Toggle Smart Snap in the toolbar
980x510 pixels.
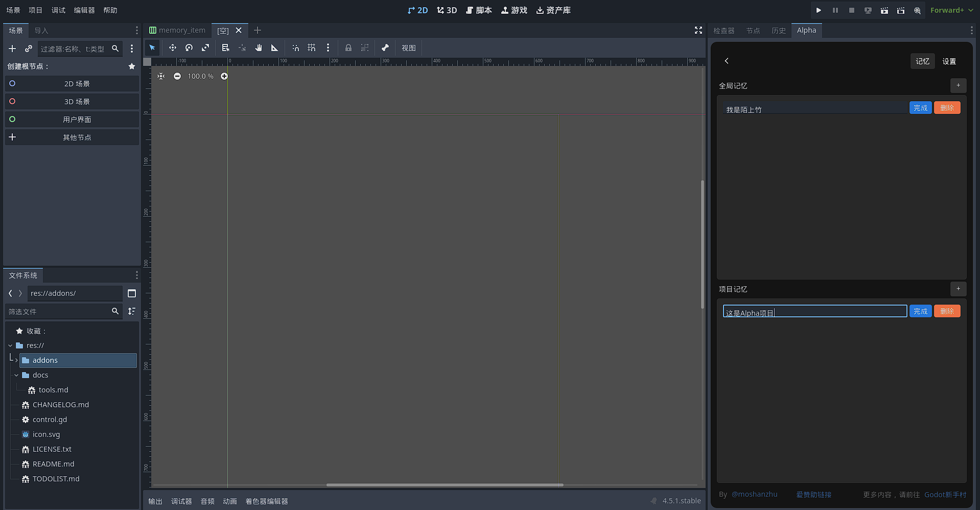[x=295, y=48]
